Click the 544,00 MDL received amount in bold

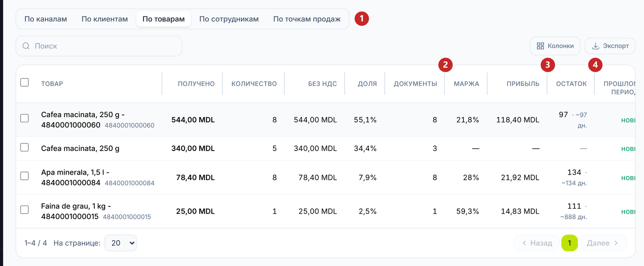[193, 120]
